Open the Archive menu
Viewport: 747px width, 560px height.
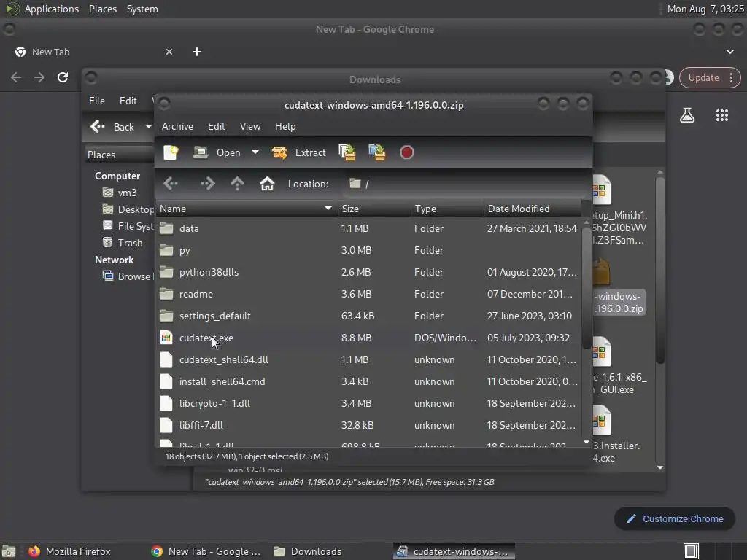[177, 126]
